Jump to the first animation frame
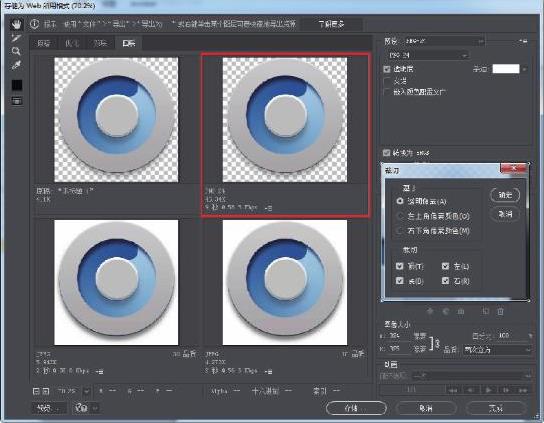This screenshot has height=423, width=544. coord(452,390)
